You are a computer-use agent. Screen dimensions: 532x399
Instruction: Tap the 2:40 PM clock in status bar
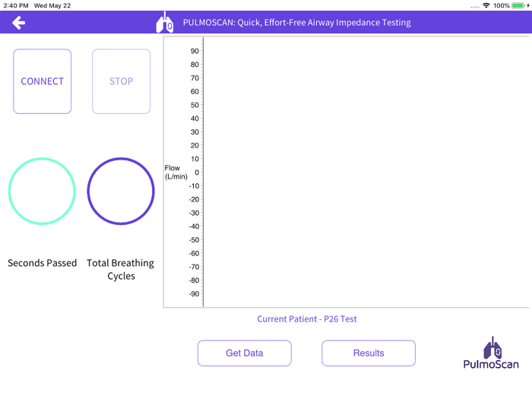point(16,5)
